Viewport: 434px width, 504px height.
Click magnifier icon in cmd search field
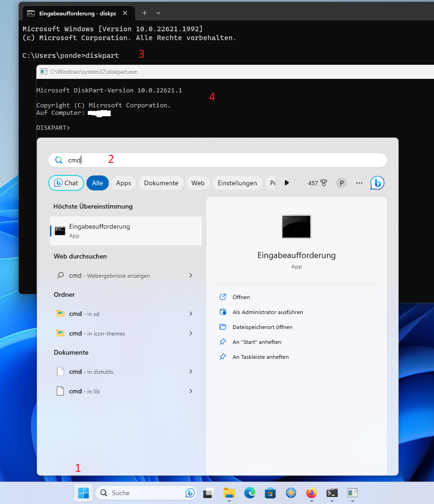click(58, 160)
